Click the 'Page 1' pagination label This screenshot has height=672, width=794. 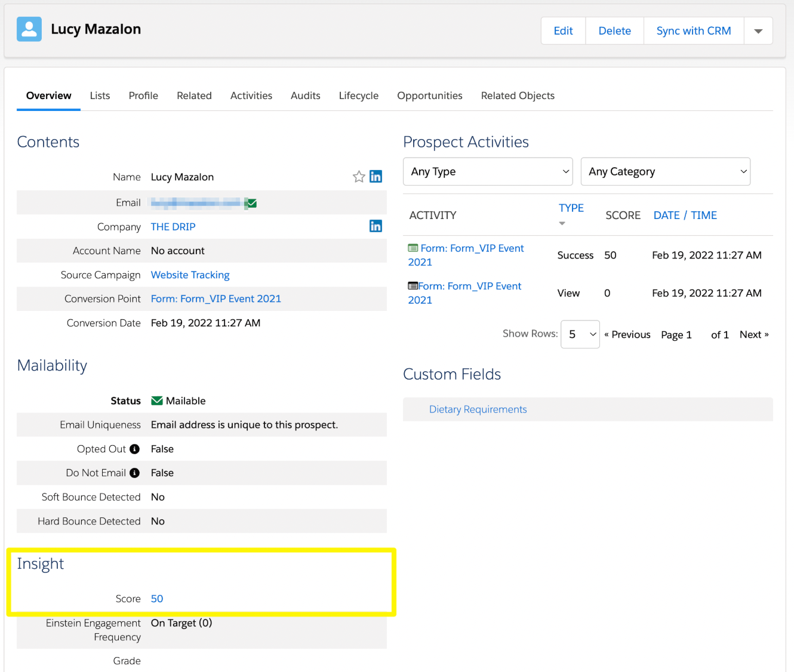click(x=676, y=335)
